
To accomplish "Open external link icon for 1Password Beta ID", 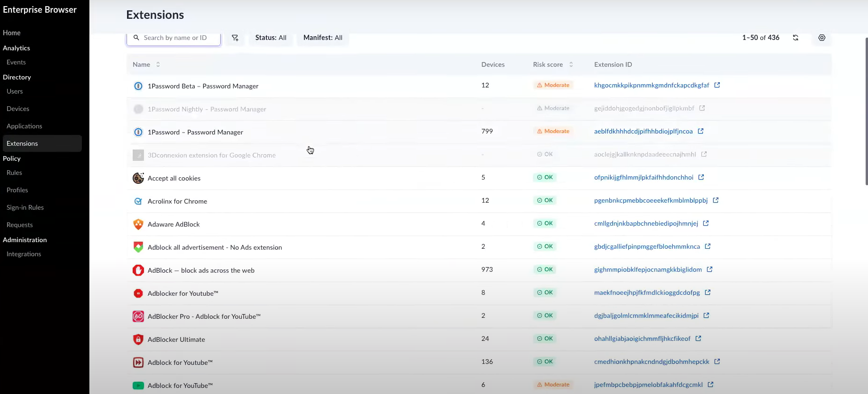I will (717, 85).
